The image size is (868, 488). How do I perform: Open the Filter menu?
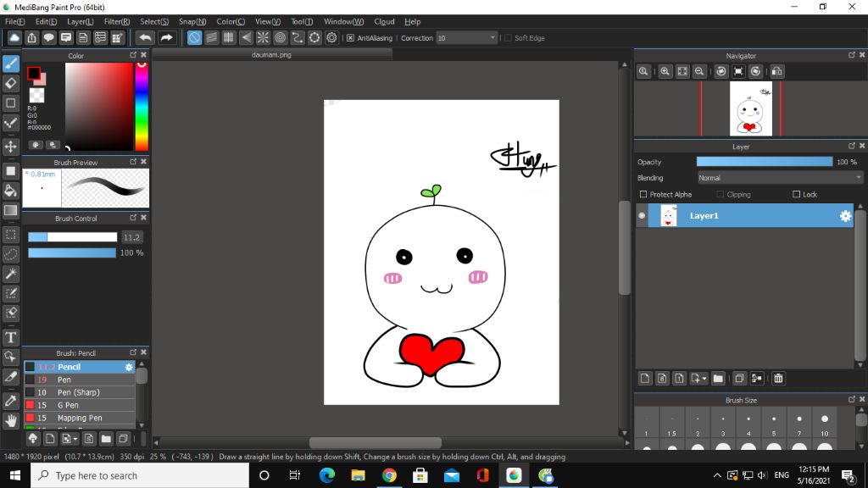117,21
